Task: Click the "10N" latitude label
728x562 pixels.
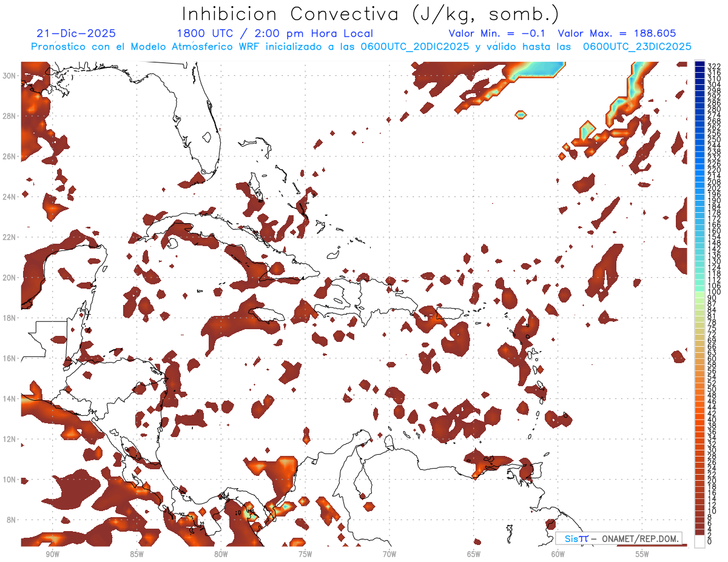Action: click(x=10, y=480)
